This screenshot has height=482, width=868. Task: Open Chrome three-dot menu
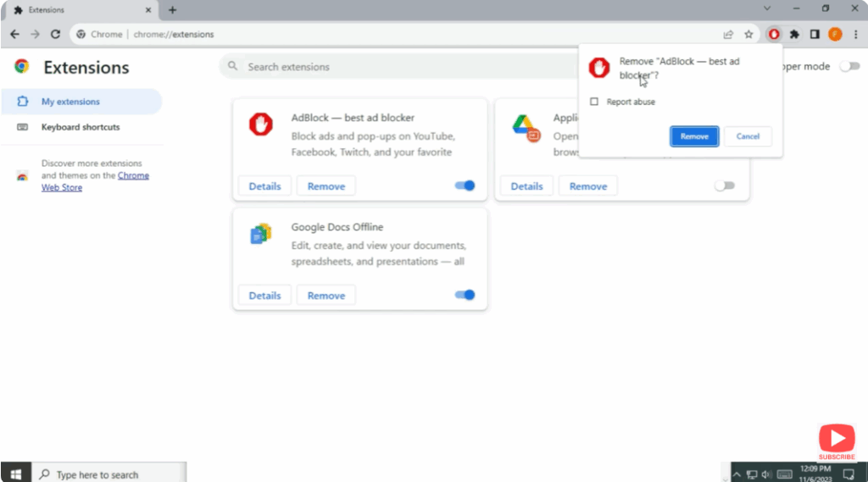coord(855,35)
